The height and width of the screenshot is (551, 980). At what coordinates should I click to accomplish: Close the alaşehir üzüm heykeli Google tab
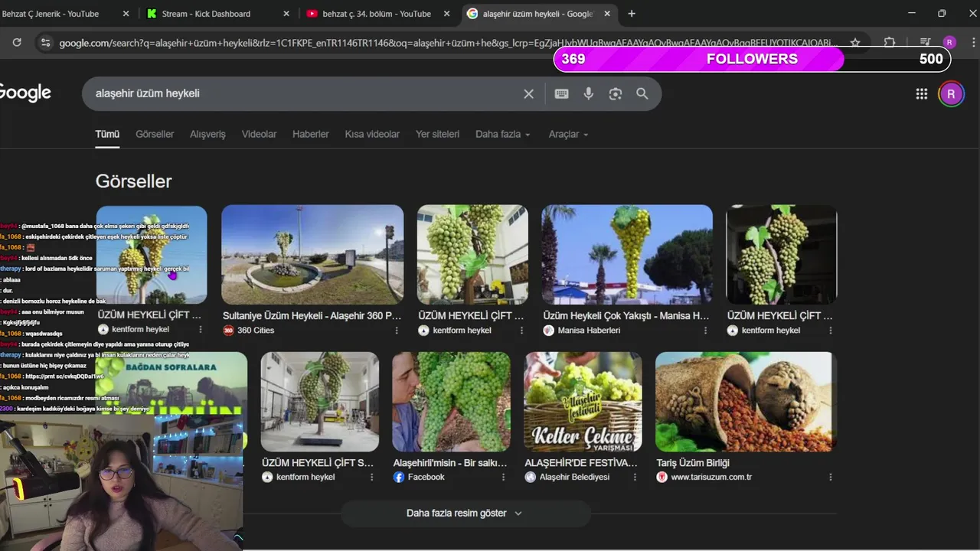(607, 14)
